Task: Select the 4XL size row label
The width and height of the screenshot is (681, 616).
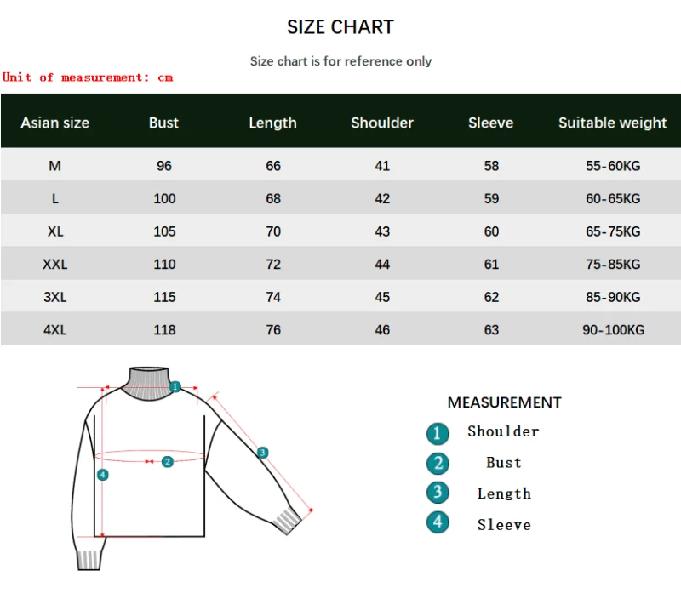Action: tap(55, 330)
